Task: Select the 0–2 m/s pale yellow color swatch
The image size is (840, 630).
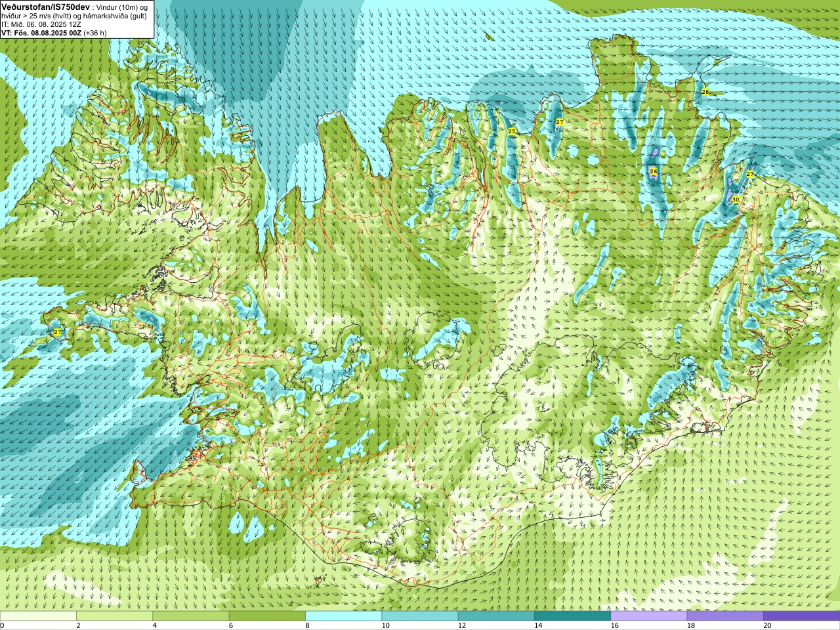Action: coord(38,616)
